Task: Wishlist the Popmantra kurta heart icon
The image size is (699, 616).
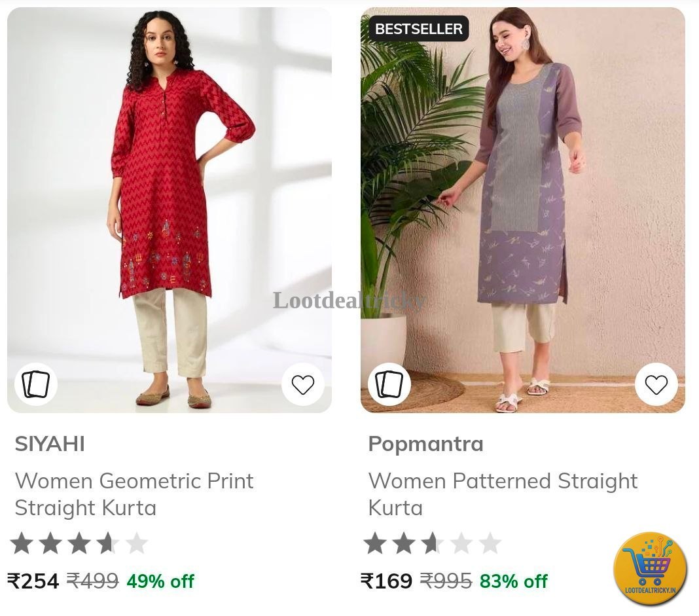Action: point(656,384)
